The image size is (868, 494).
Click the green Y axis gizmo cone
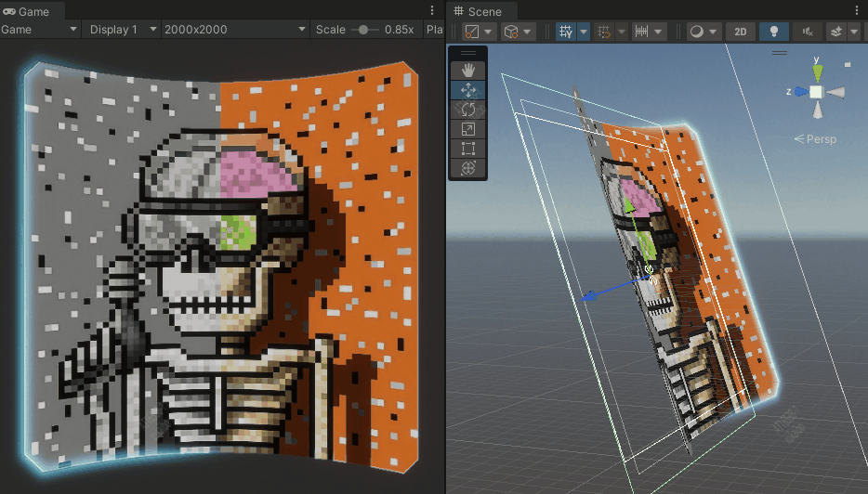click(817, 72)
